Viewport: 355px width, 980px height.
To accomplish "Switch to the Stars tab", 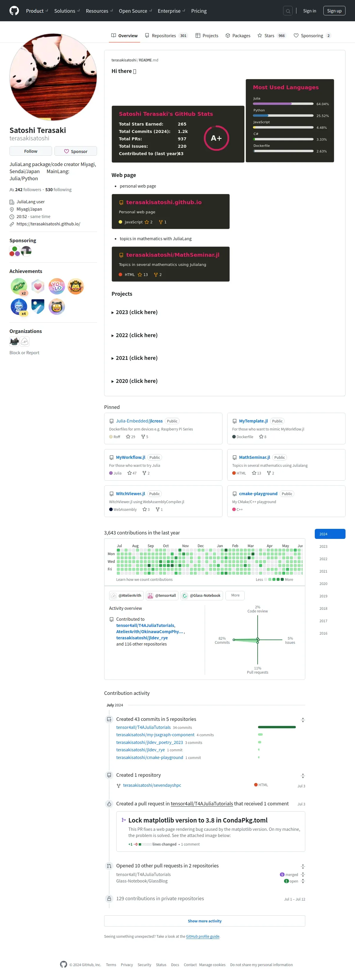I will tap(272, 36).
